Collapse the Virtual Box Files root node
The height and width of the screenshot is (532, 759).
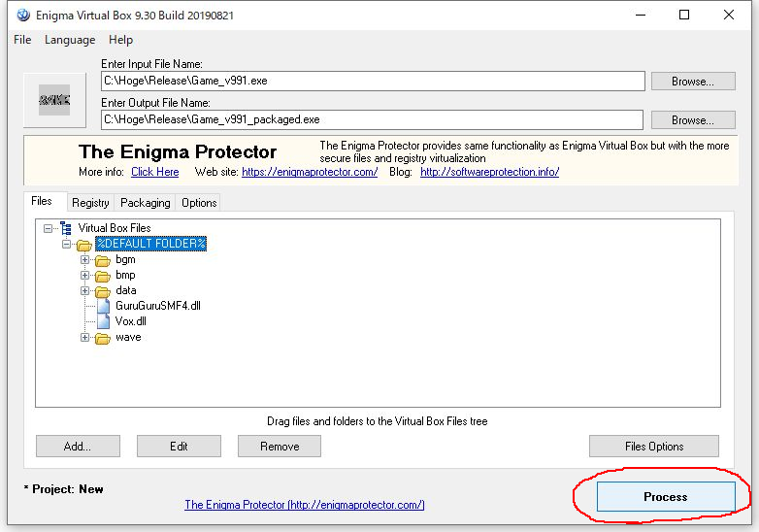pos(48,228)
